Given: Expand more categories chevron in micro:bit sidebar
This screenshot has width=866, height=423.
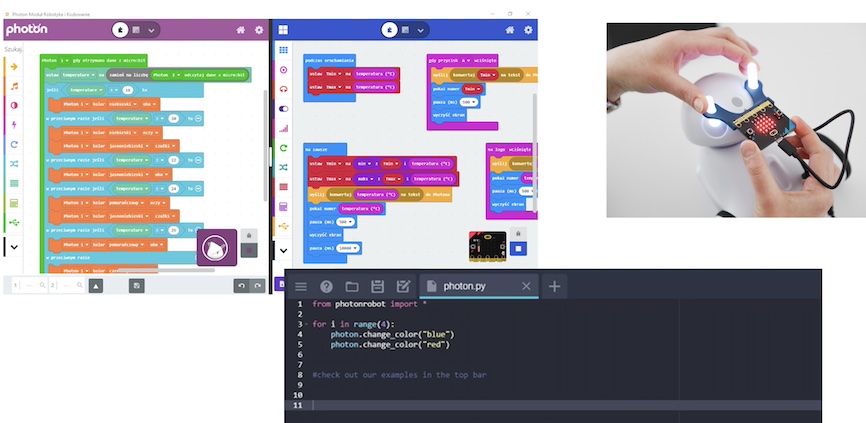Looking at the screenshot, I should [283, 250].
